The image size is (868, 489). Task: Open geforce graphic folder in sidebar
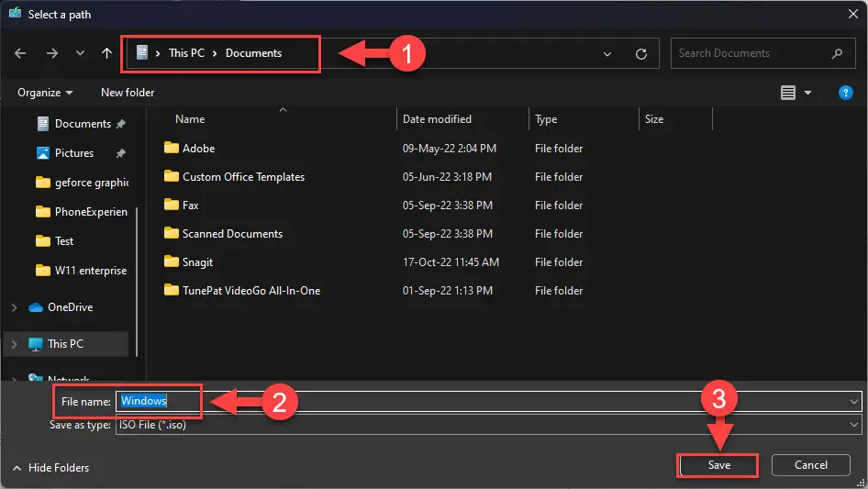point(92,183)
